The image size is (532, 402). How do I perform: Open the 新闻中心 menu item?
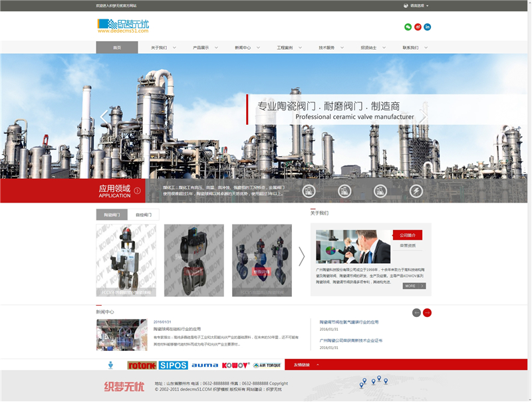pos(241,47)
